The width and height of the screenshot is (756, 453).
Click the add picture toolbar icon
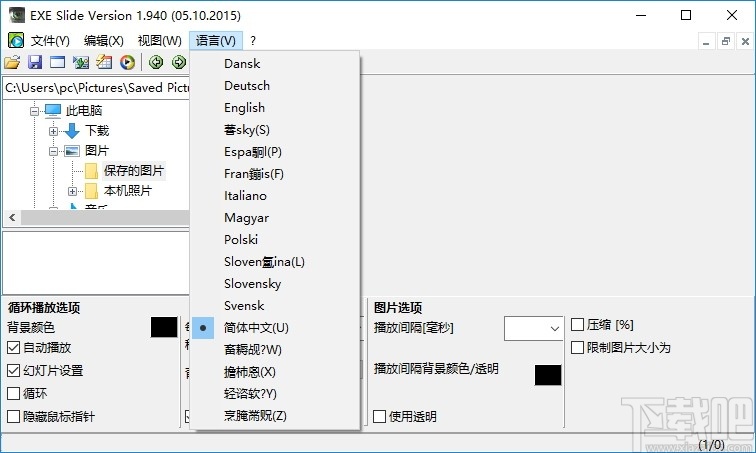pyautogui.click(x=81, y=62)
